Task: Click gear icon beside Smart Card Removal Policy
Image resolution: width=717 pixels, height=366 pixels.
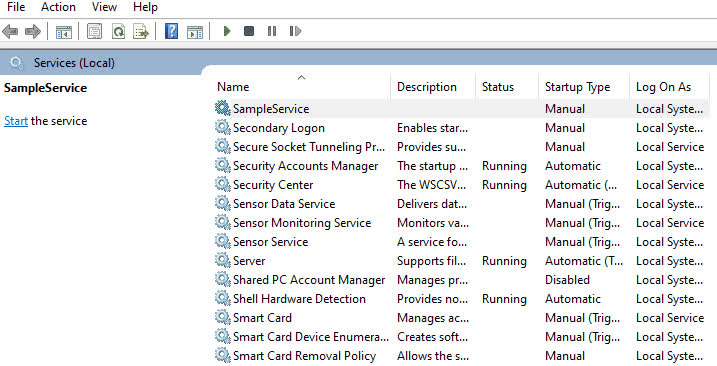Action: [223, 355]
